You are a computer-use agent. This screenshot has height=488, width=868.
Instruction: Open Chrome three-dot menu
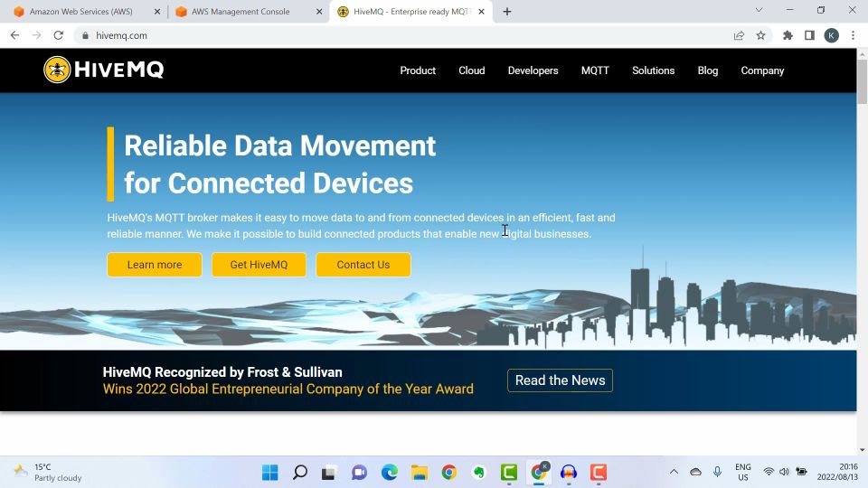[853, 35]
